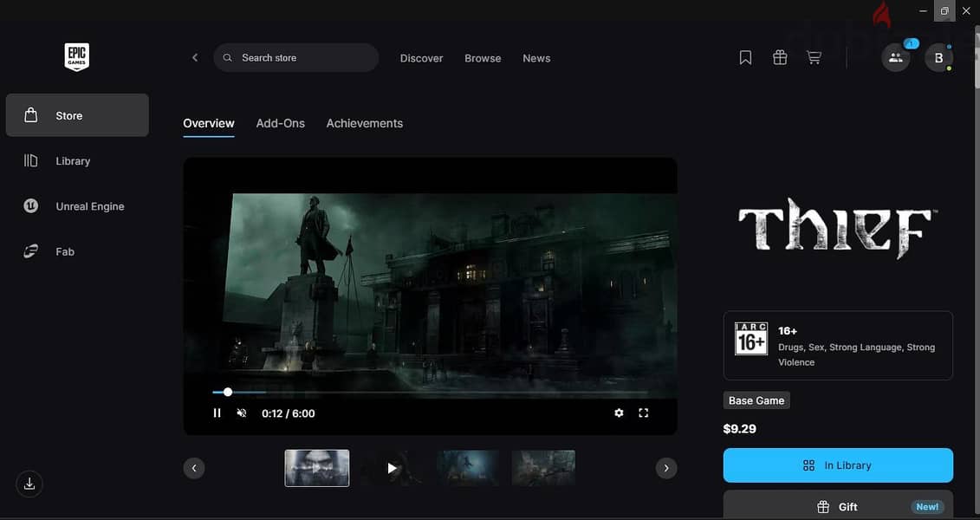Open the wishlist bookmark icon
Image resolution: width=980 pixels, height=520 pixels.
click(745, 57)
